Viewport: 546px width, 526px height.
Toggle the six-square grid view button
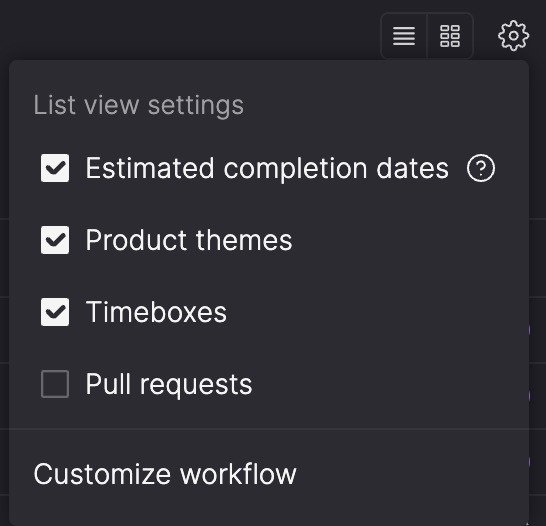click(450, 36)
